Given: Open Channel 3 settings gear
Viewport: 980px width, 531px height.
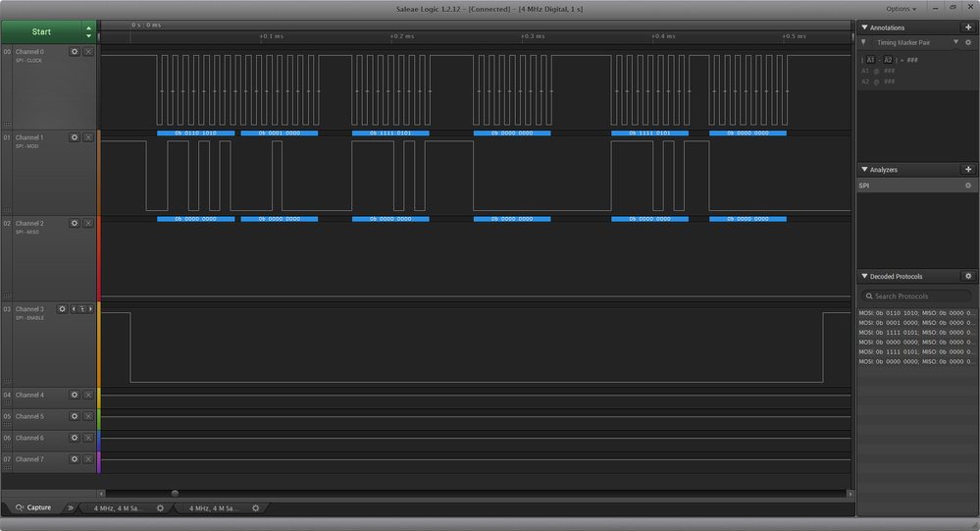Looking at the screenshot, I should tap(62, 309).
